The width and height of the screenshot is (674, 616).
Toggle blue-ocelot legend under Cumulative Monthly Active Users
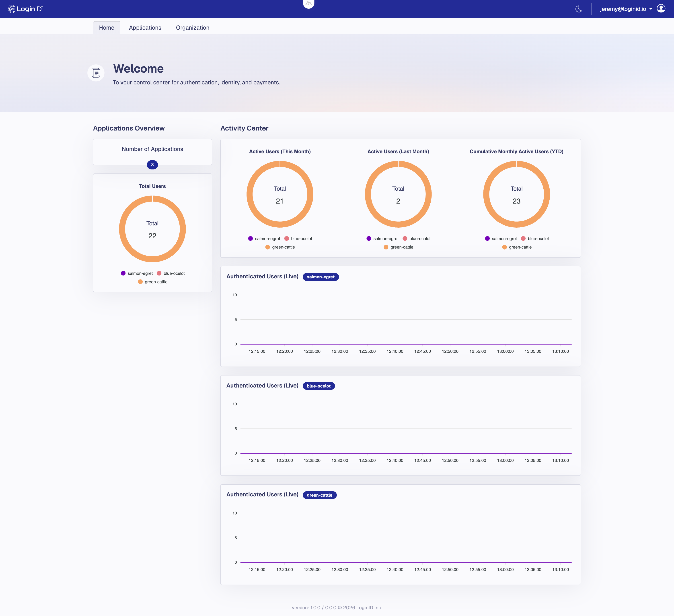[535, 239]
